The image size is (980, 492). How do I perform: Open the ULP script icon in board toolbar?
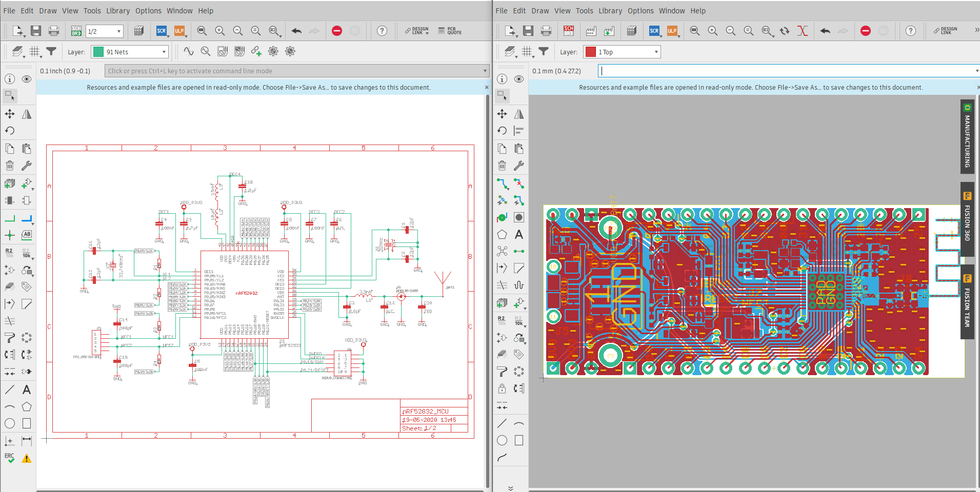[x=672, y=31]
